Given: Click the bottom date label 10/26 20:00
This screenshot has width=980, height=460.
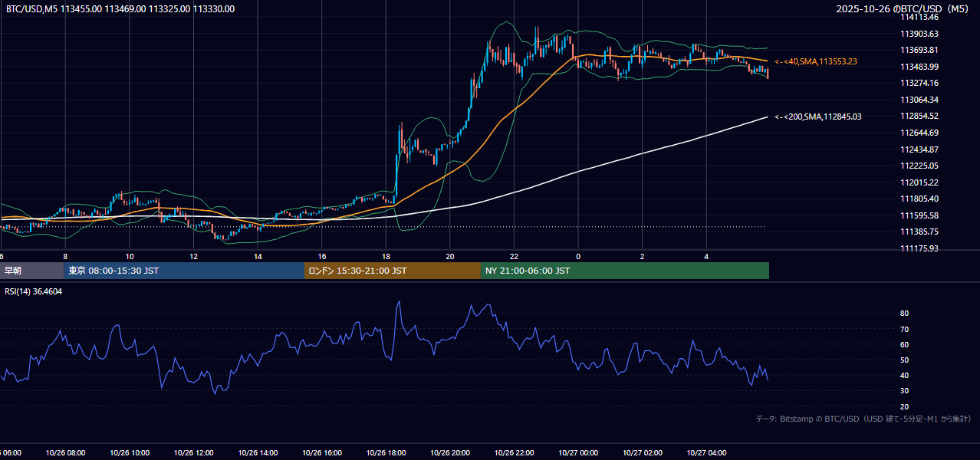Looking at the screenshot, I should 450,453.
